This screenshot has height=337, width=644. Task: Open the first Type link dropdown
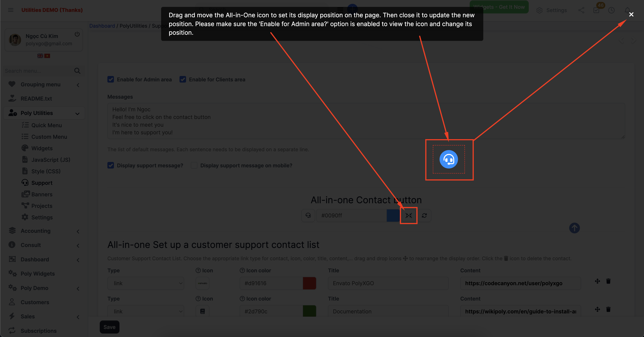click(146, 283)
